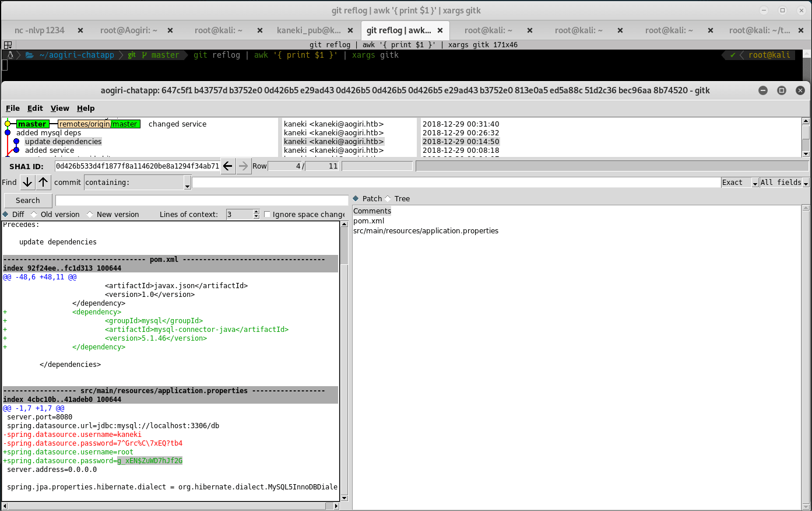Screen dimensions: 812x511
Task: Close the active 'git reflog | awk...' tab
Action: coord(440,30)
